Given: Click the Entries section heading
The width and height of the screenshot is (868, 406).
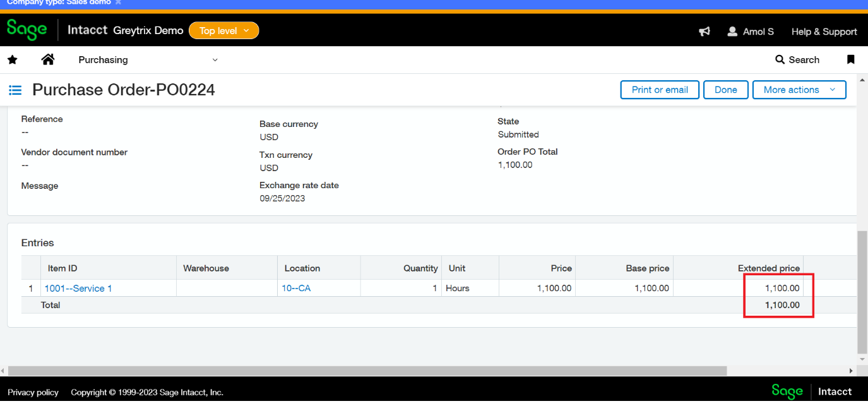Looking at the screenshot, I should [x=38, y=243].
